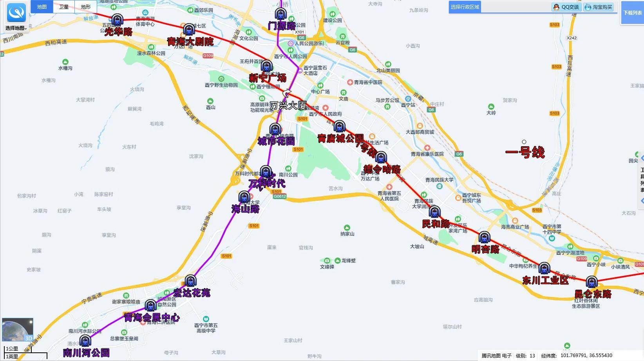Click the QQ交谈 button
The image size is (644, 361).
tap(566, 7)
